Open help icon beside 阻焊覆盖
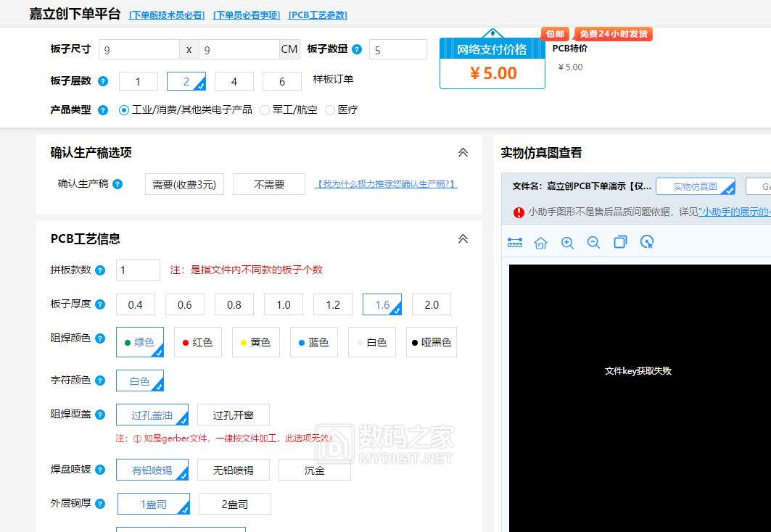771x532 pixels. pyautogui.click(x=100, y=415)
